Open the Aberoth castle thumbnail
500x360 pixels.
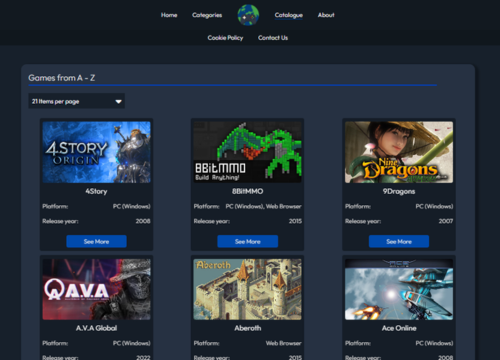tap(248, 289)
